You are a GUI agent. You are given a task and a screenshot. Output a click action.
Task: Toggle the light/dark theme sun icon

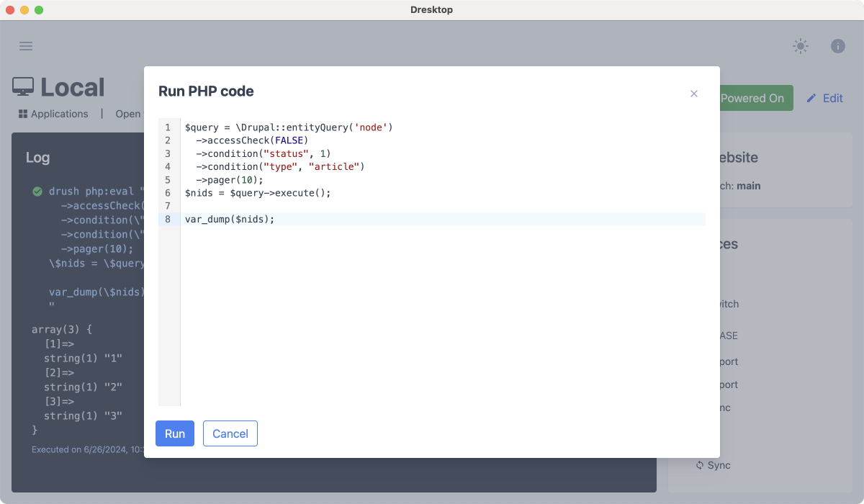[800, 45]
